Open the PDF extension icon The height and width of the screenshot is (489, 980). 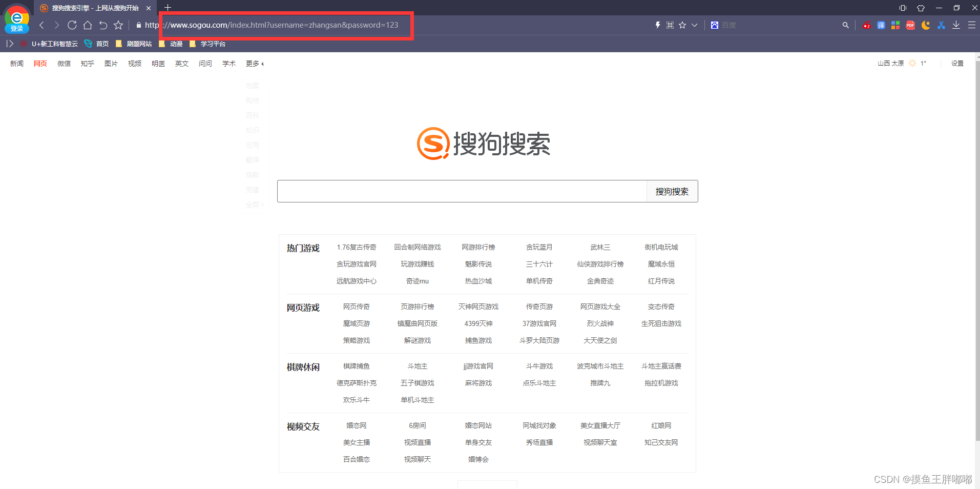pyautogui.click(x=910, y=25)
